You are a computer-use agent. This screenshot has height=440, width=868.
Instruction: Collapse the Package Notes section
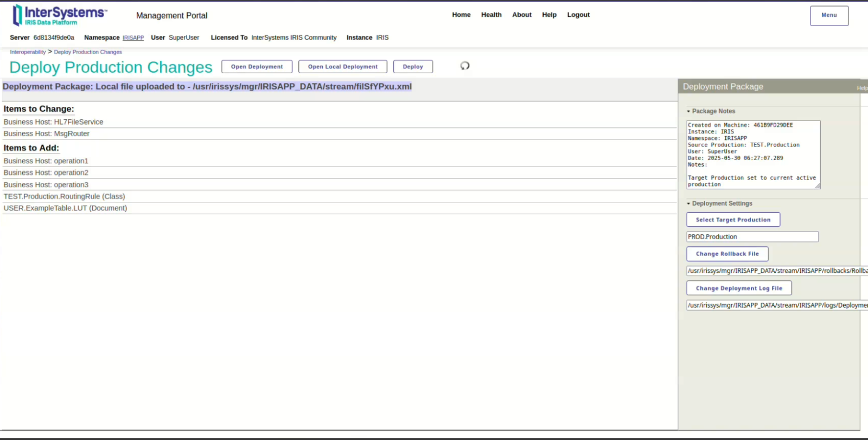point(711,111)
